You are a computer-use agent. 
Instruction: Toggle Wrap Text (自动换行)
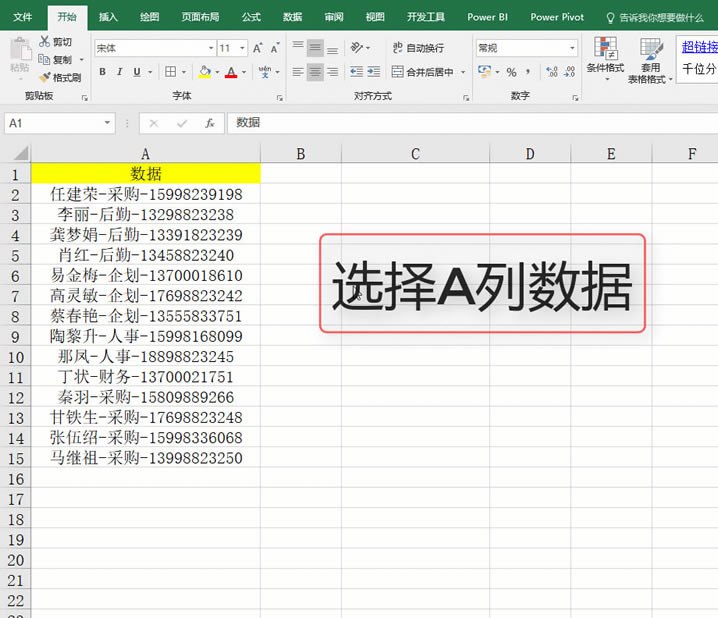pos(417,48)
